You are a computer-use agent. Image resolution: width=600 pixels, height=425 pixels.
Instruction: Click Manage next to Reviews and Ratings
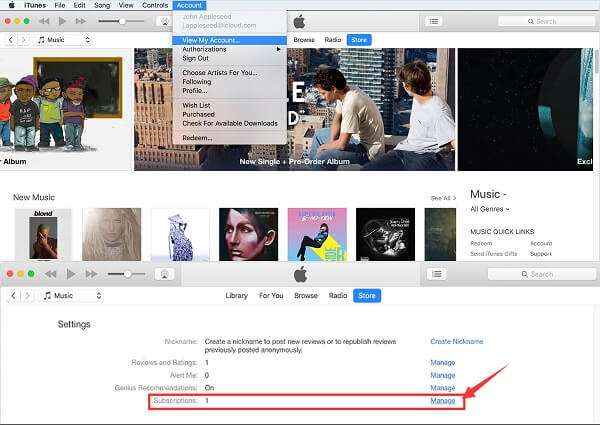pos(443,363)
